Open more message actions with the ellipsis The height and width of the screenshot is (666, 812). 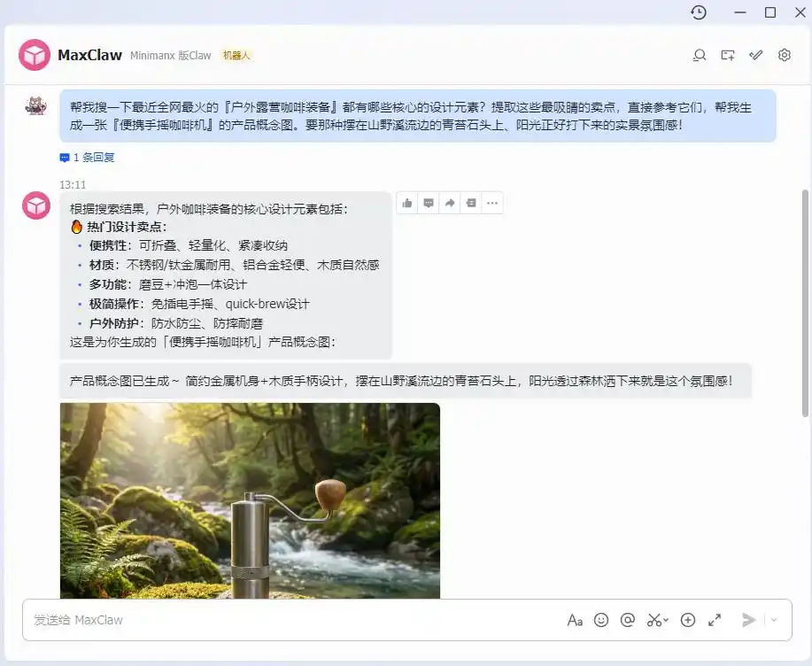pyautogui.click(x=492, y=203)
